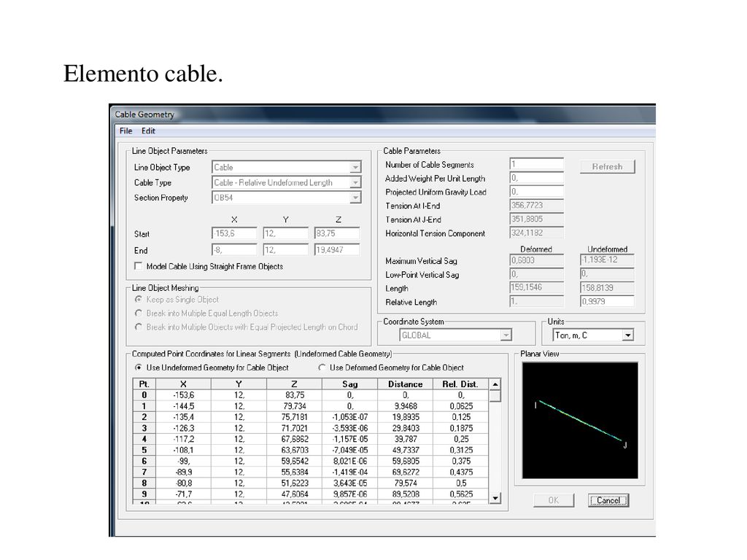747x560 pixels.
Task: Select Keep as Single Object option
Action: pos(138,300)
